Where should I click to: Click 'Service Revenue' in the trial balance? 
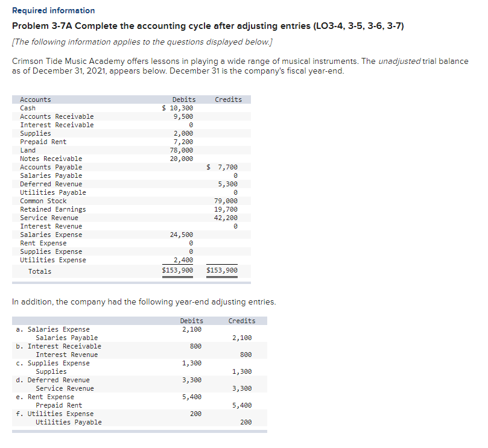coord(49,218)
